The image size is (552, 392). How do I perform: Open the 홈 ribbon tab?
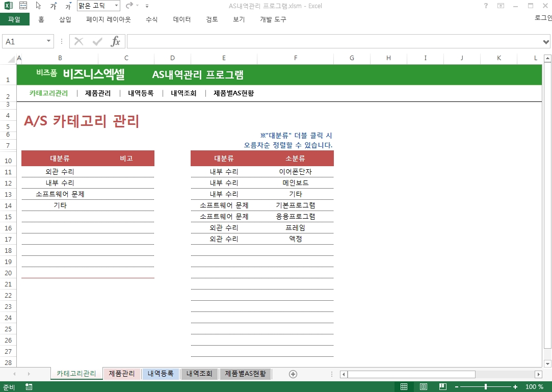coord(41,19)
